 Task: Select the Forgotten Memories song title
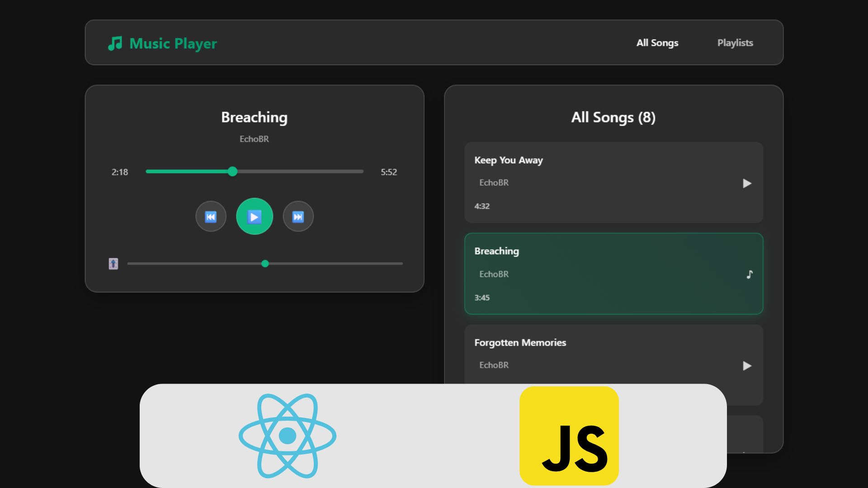pyautogui.click(x=520, y=343)
